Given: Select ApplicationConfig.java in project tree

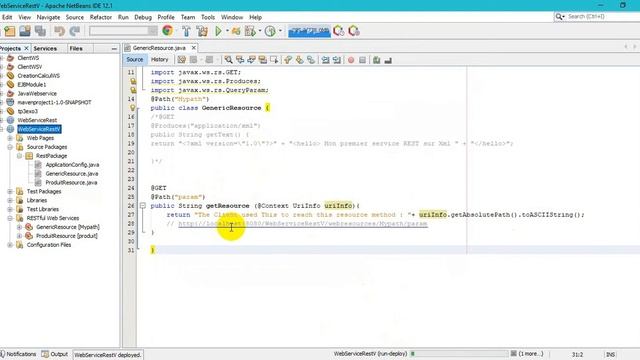Looking at the screenshot, I should tap(72, 165).
